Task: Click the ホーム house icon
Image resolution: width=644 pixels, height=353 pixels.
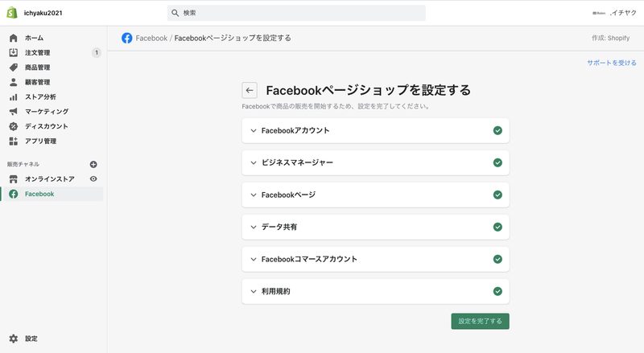Action: pos(13,38)
